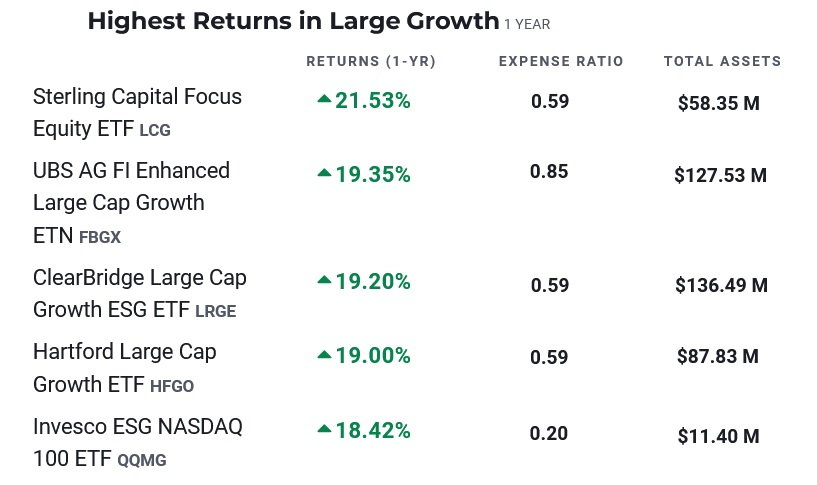Click the LCG ticker symbol
The height and width of the screenshot is (485, 817).
pos(156,131)
